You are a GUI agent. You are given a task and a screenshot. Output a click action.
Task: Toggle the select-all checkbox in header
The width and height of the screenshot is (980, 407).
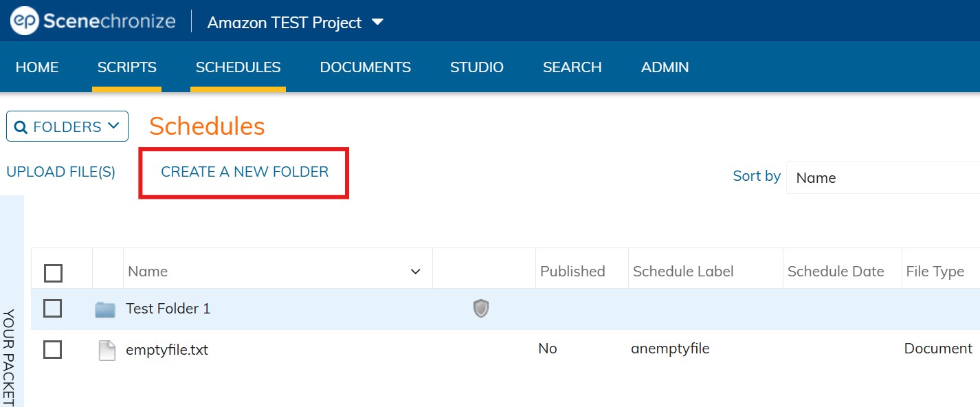coord(53,273)
